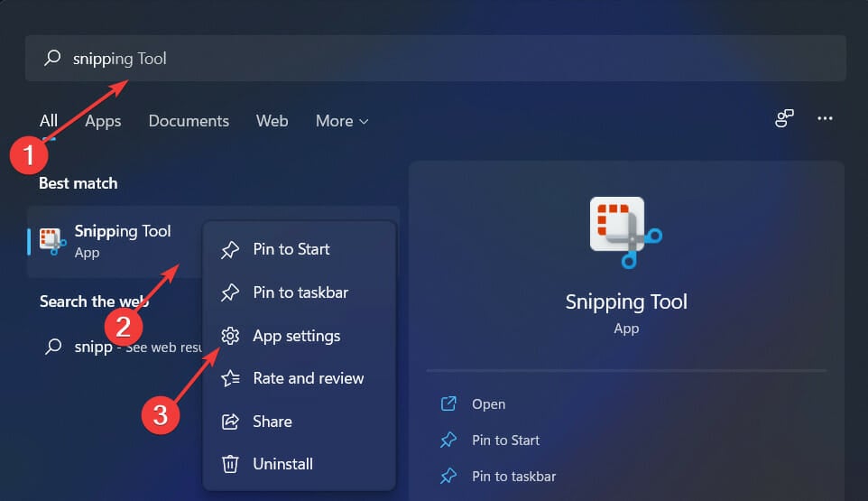Click Open in the details pane
This screenshot has width=868, height=501.
[x=488, y=404]
